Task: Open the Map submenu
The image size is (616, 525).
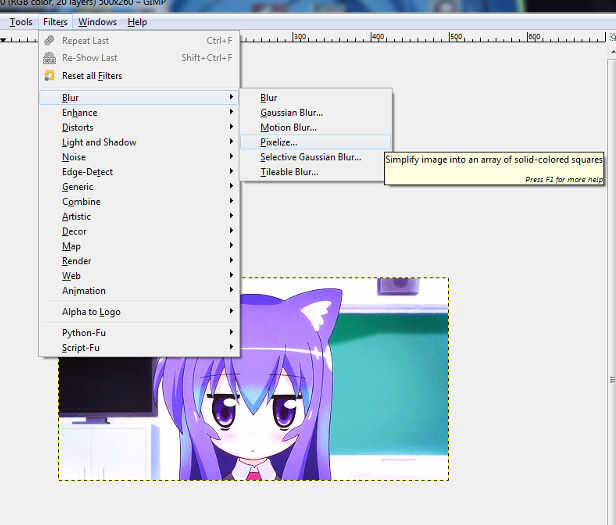Action: 139,246
